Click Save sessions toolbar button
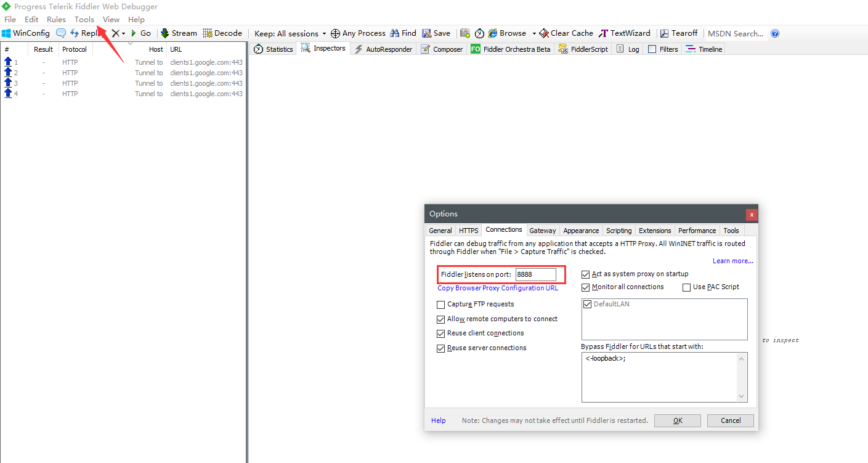 (x=436, y=33)
